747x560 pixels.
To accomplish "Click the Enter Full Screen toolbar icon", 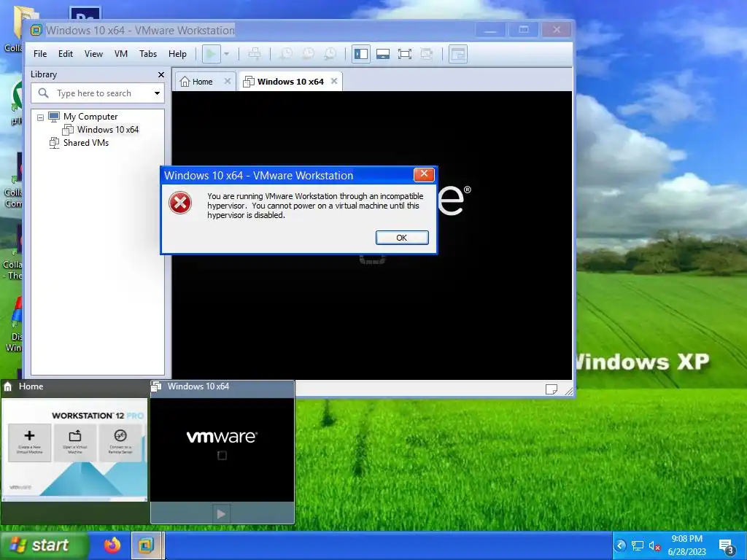I will [405, 54].
